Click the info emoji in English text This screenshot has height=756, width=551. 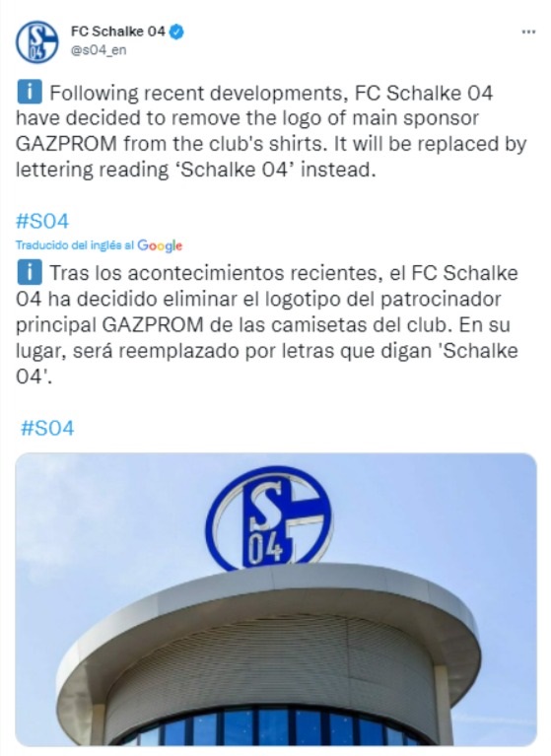click(30, 92)
